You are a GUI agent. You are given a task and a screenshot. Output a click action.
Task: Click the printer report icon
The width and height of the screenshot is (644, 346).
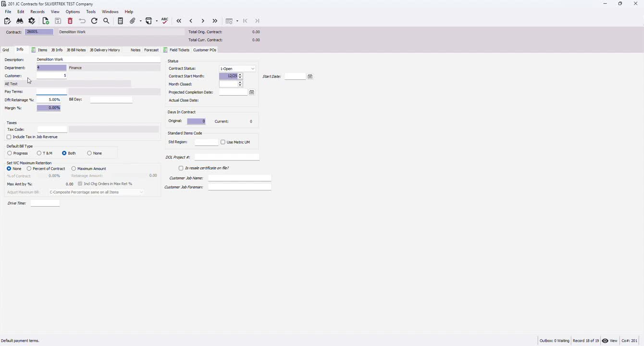(149, 21)
